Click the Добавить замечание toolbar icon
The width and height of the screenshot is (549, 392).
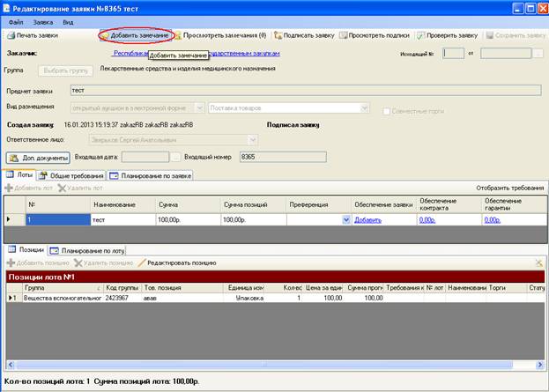click(x=105, y=36)
